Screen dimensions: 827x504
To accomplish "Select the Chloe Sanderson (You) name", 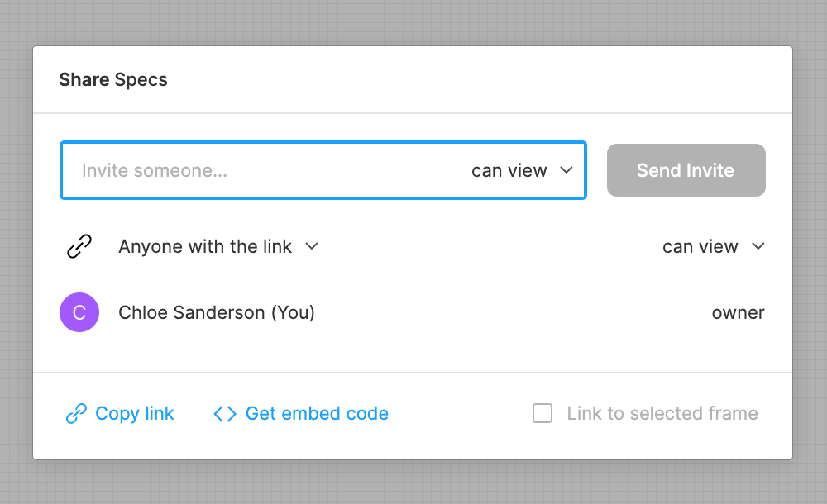I will [x=217, y=313].
